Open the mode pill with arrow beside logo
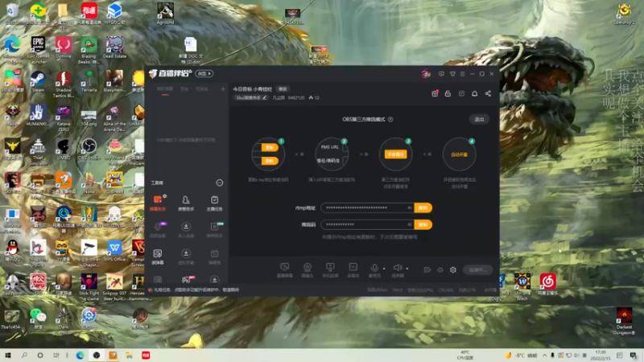Viewport: 644px width, 362px height. pyautogui.click(x=204, y=74)
